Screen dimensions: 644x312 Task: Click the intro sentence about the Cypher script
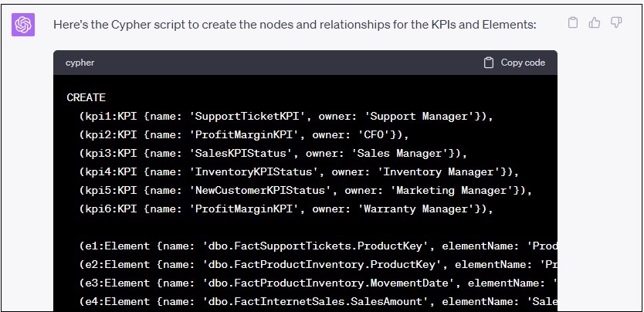click(294, 25)
